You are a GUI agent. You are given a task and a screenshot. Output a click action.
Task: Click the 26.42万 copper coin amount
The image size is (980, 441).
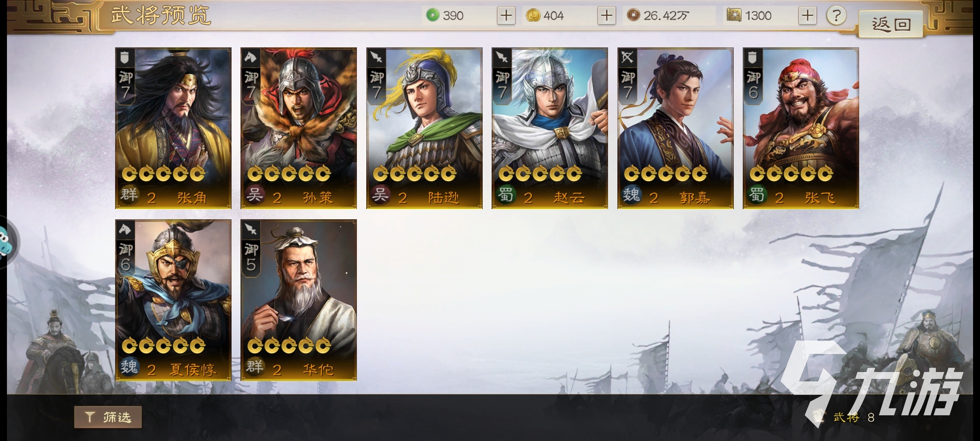666,16
